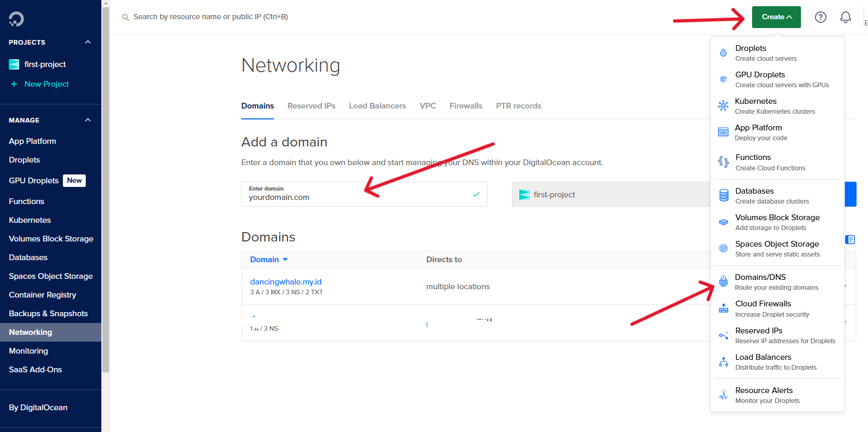The height and width of the screenshot is (432, 868).
Task: Click the Droplets water drop icon
Action: [724, 53]
